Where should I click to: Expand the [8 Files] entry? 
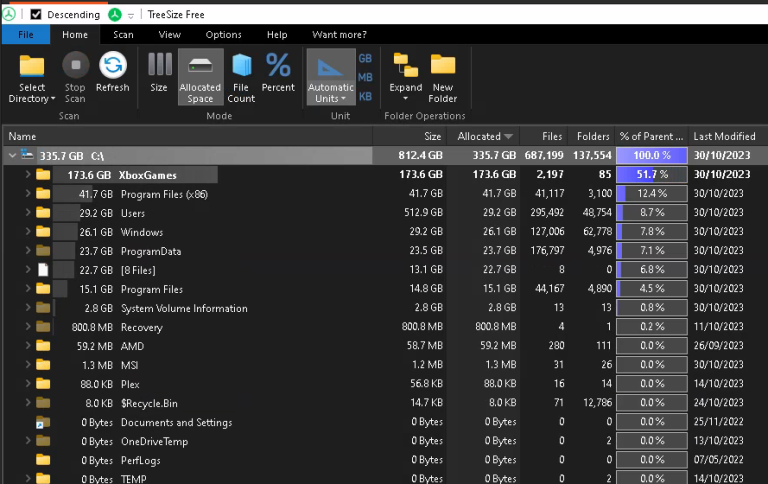[28, 269]
